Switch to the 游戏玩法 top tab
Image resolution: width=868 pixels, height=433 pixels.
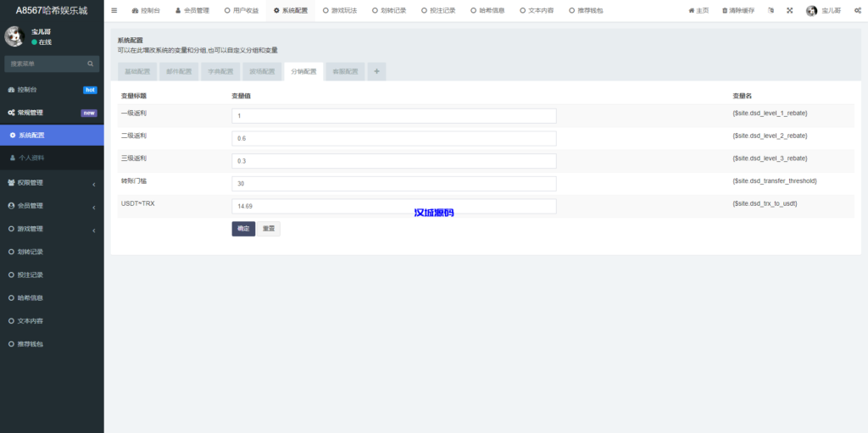(340, 10)
